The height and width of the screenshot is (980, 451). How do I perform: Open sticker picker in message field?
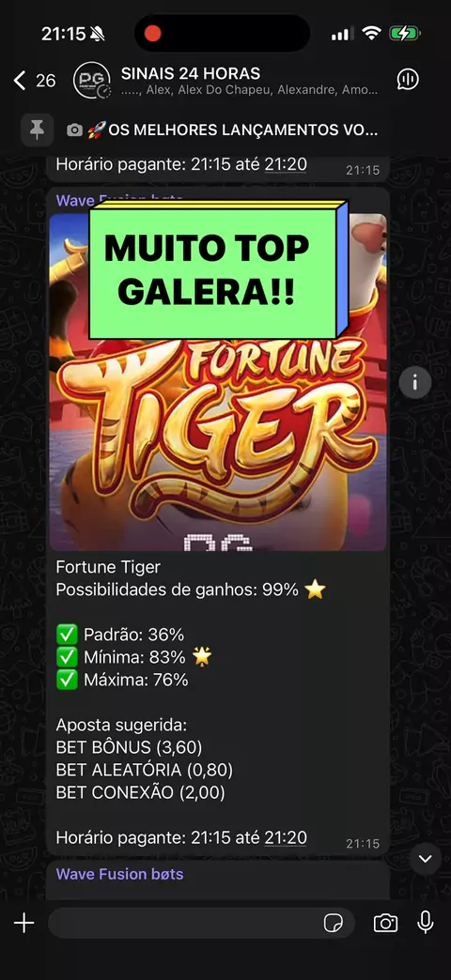tap(334, 923)
